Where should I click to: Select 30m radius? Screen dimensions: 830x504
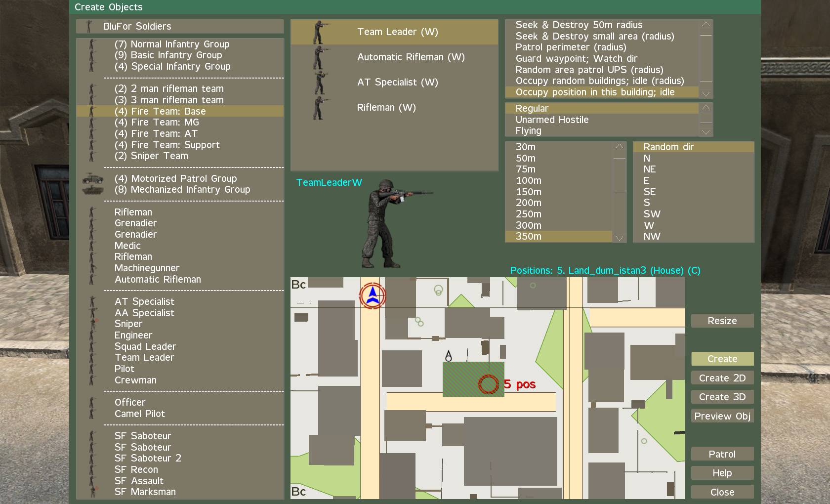click(558, 147)
